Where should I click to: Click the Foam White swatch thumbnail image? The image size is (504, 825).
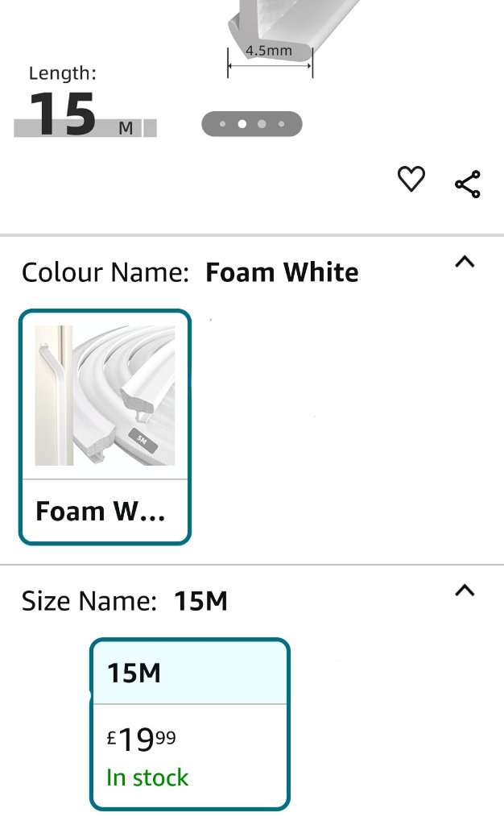coord(105,395)
